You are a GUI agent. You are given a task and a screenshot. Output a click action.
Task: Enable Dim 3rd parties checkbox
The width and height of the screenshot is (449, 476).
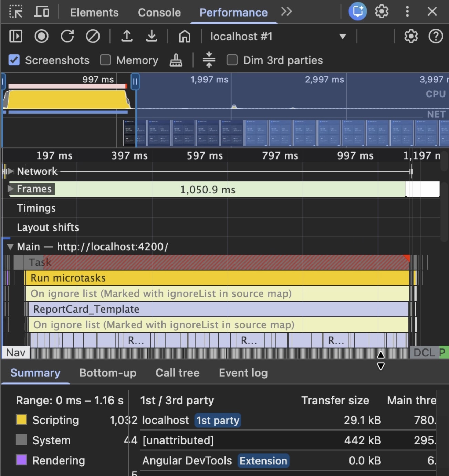[232, 60]
